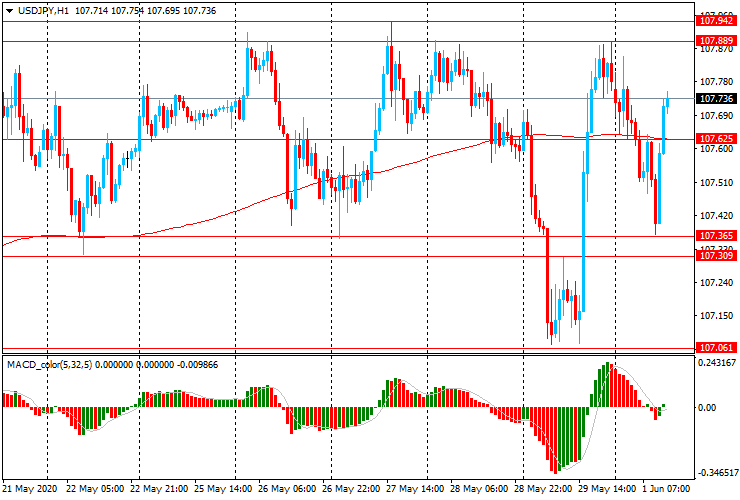Click the 107.780 price scale value
The image size is (740, 500).
click(x=716, y=82)
